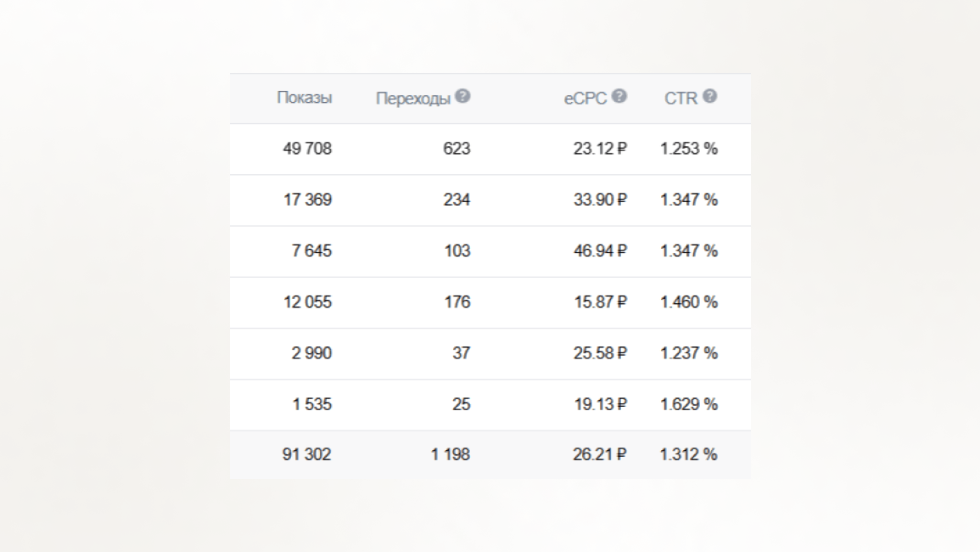This screenshot has height=552, width=980.
Task: Click the total 1 198 clicks cell
Action: [x=450, y=454]
